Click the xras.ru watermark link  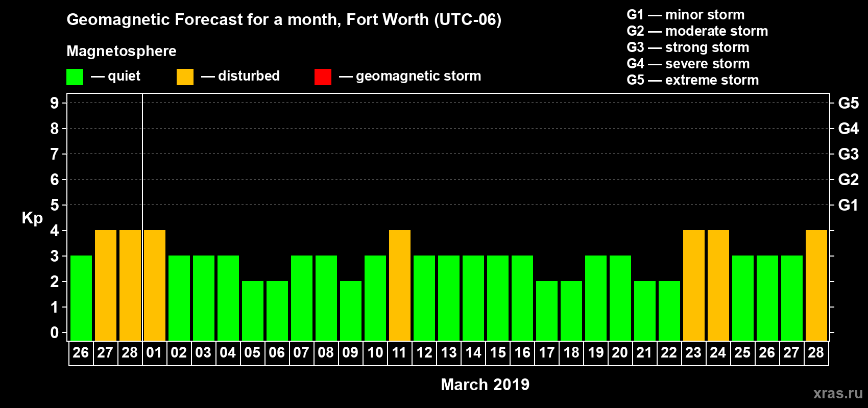(838, 393)
